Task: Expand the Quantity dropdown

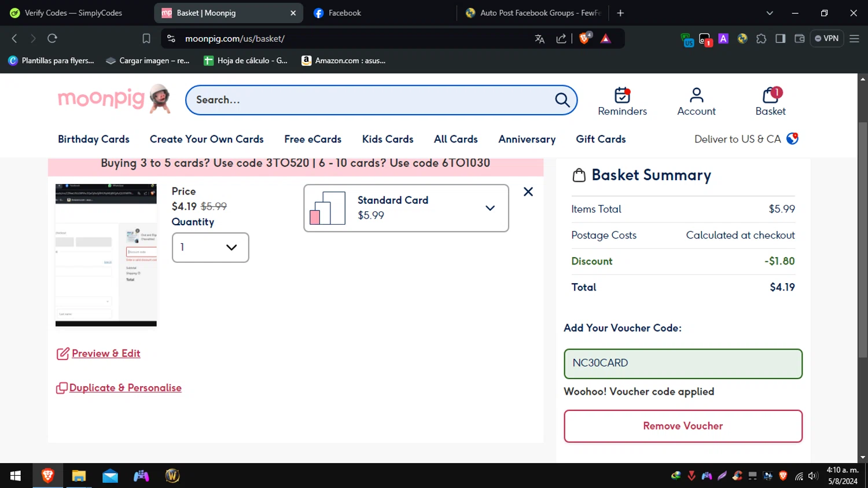Action: coord(211,247)
